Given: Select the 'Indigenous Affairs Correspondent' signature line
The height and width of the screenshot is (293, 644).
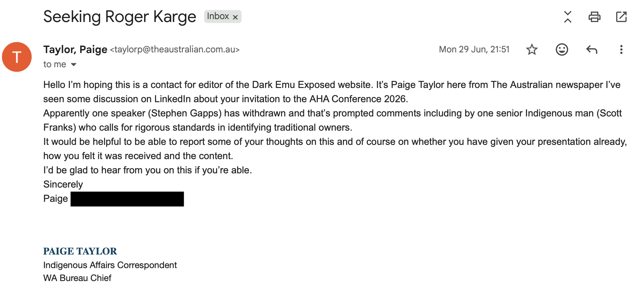Looking at the screenshot, I should (x=110, y=265).
